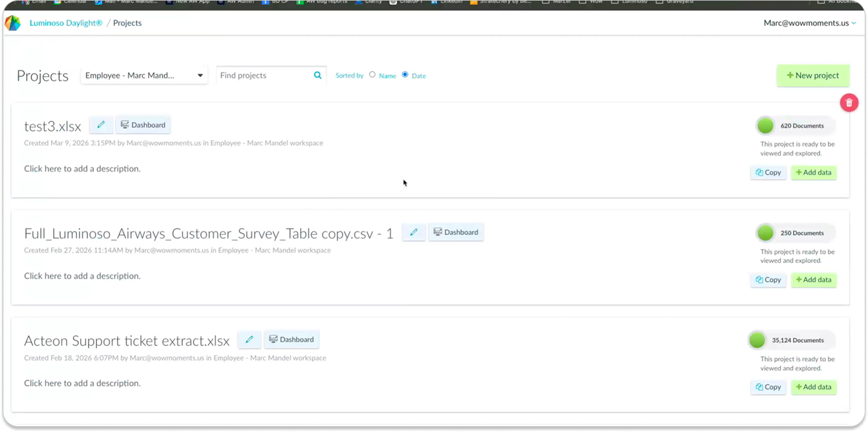Open Dashboard for Acteon Support ticket extract

[x=291, y=340]
